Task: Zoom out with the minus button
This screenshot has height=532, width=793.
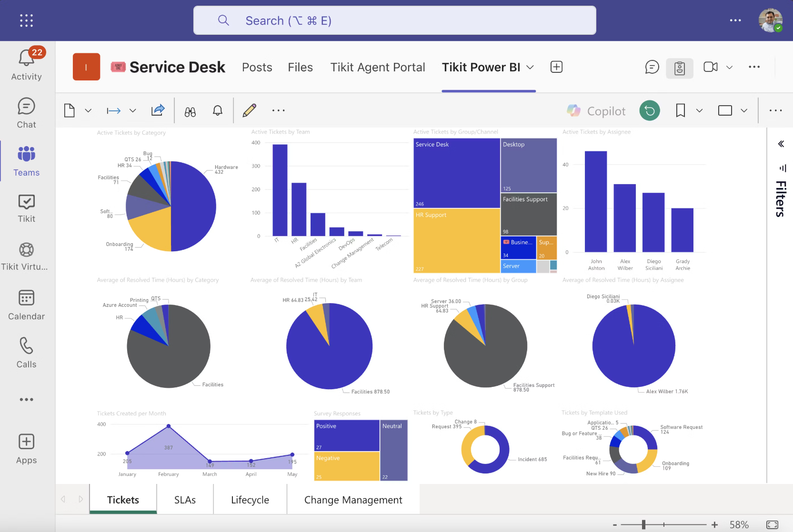Action: tap(615, 525)
